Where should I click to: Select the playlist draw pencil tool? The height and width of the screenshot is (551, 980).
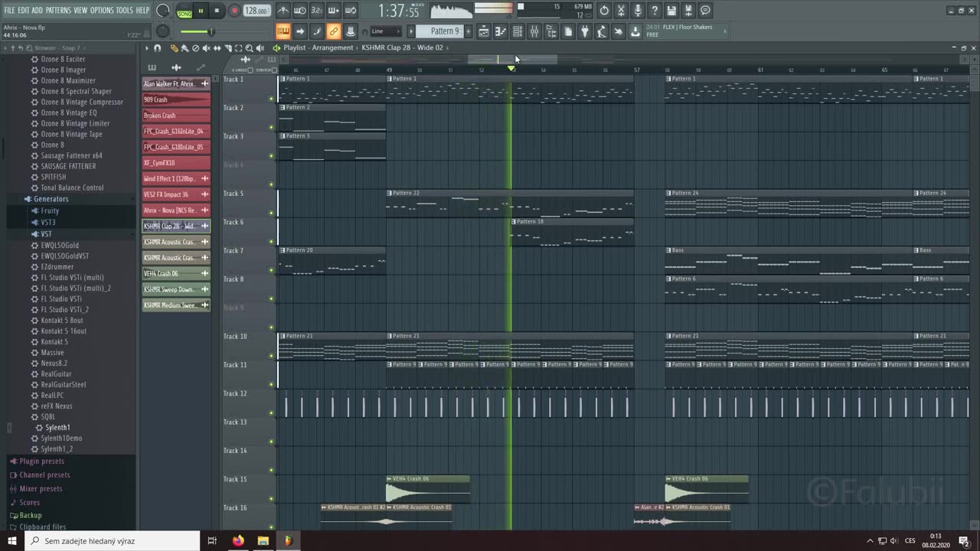point(174,48)
